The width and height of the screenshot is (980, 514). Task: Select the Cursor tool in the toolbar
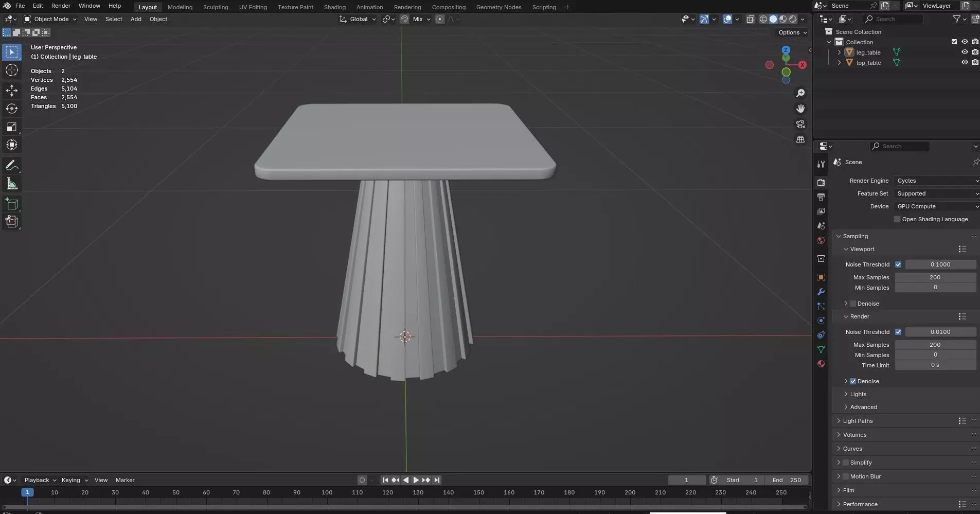tap(12, 70)
